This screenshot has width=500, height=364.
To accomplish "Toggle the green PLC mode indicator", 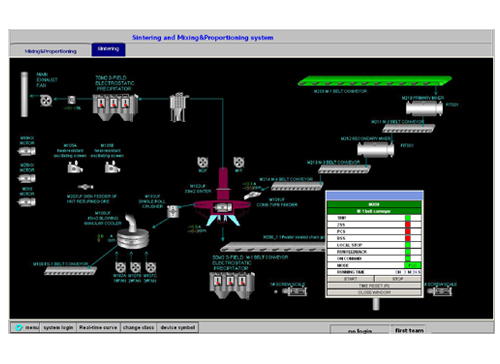I will coord(413,265).
